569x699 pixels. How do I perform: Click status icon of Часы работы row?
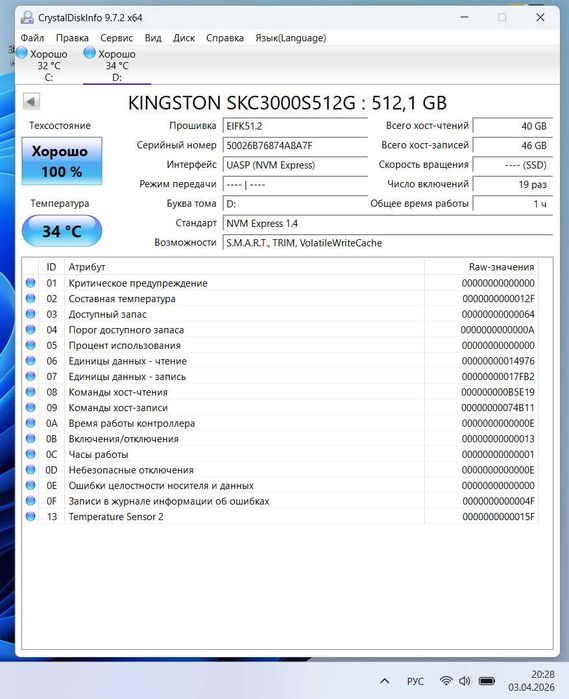[30, 454]
